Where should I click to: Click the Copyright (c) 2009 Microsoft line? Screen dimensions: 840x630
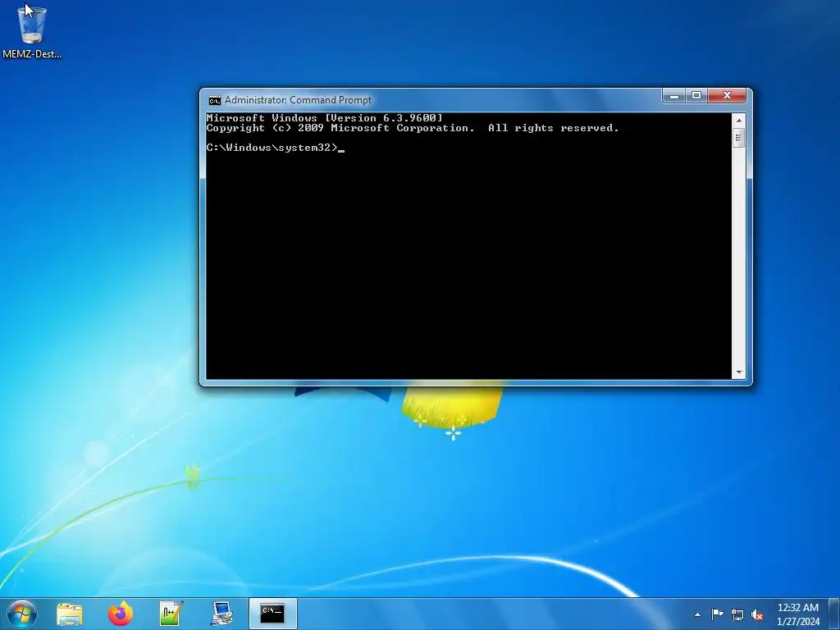tap(413, 128)
